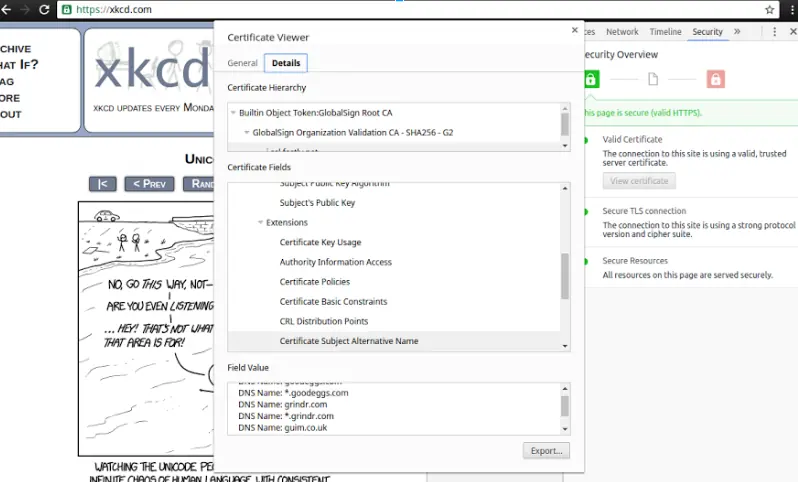The image size is (798, 482).
Task: Click the Field Value scrollbar down arrow
Action: click(565, 429)
